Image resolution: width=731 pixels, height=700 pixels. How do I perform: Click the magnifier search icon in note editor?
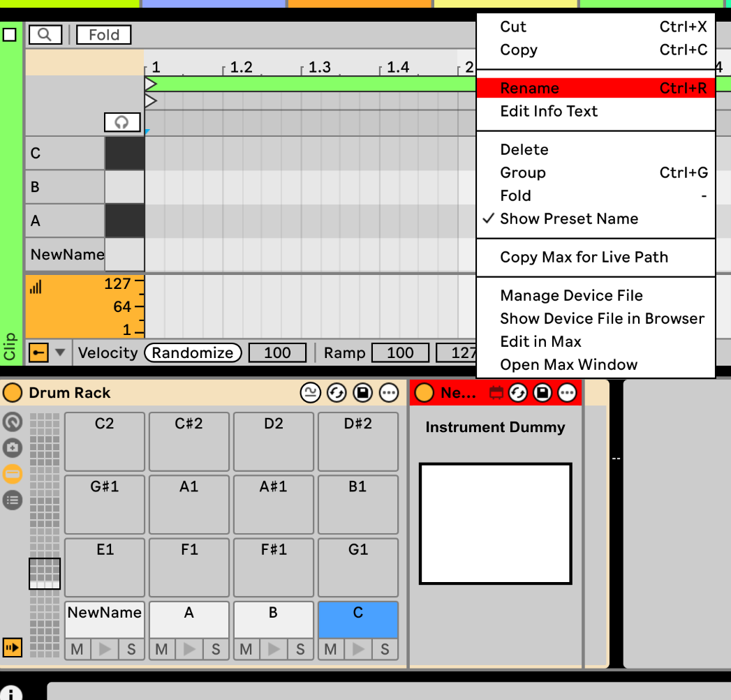point(45,34)
